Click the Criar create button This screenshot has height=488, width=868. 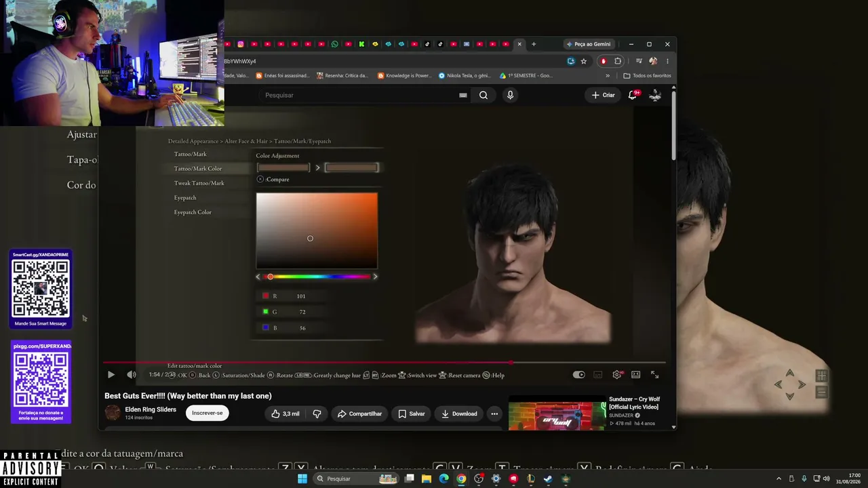(x=603, y=95)
